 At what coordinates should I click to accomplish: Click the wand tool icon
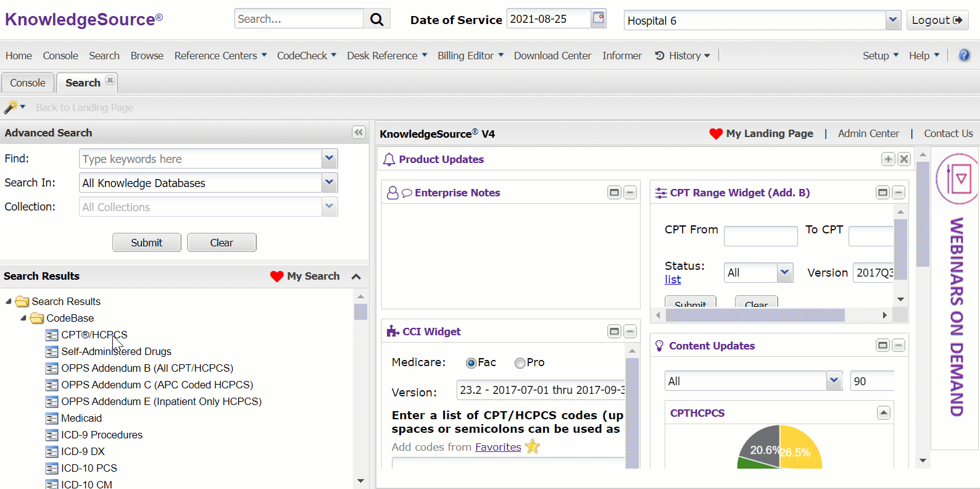pos(10,107)
